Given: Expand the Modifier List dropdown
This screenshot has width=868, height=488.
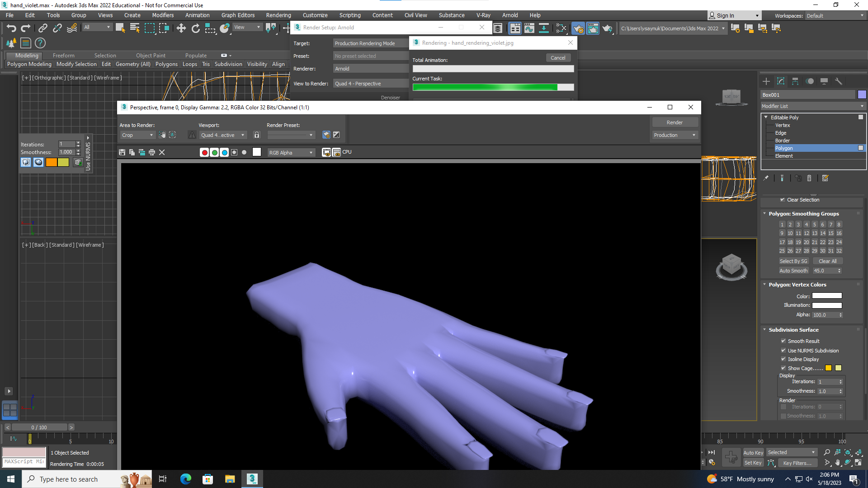Looking at the screenshot, I should pyautogui.click(x=812, y=106).
